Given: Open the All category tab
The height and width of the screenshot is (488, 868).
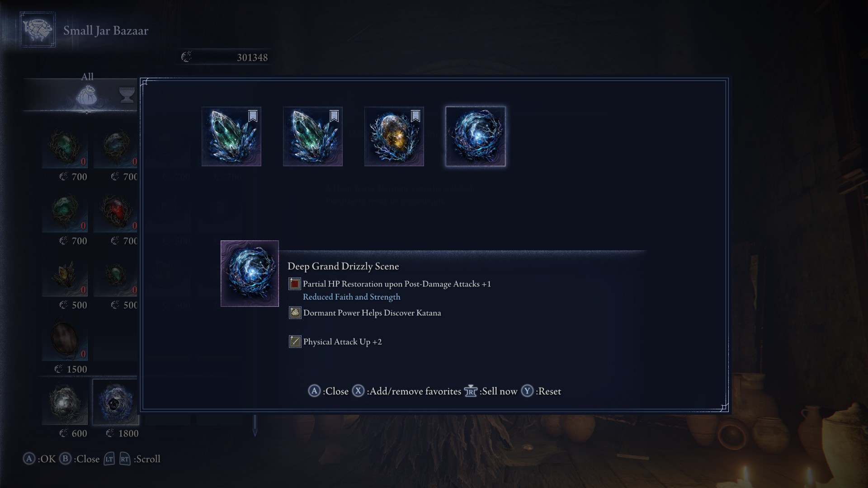Looking at the screenshot, I should 87,90.
